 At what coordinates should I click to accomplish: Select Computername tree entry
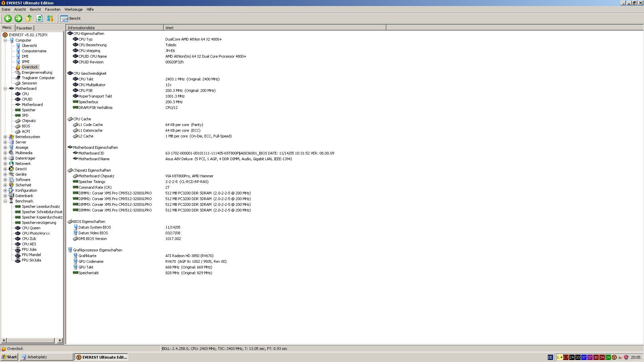[34, 51]
